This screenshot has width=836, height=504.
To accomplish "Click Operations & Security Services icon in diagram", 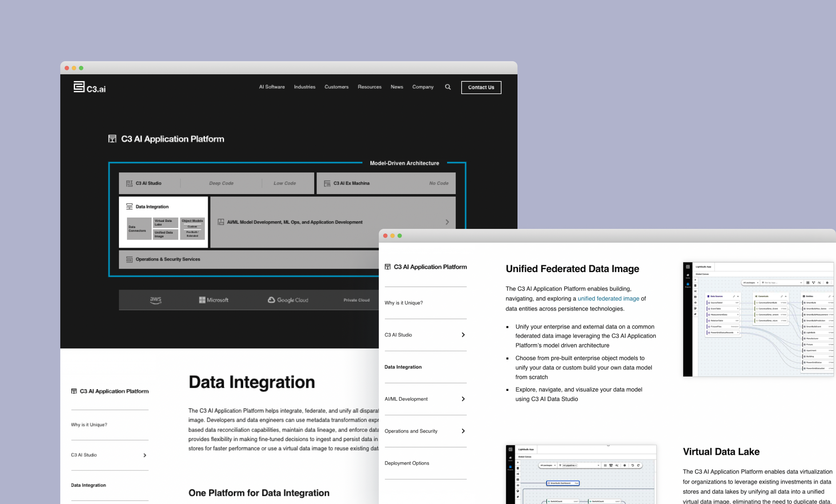I will tap(129, 259).
